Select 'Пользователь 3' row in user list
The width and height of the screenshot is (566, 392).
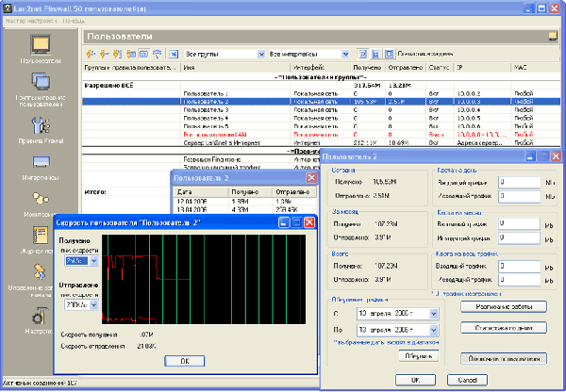(206, 110)
